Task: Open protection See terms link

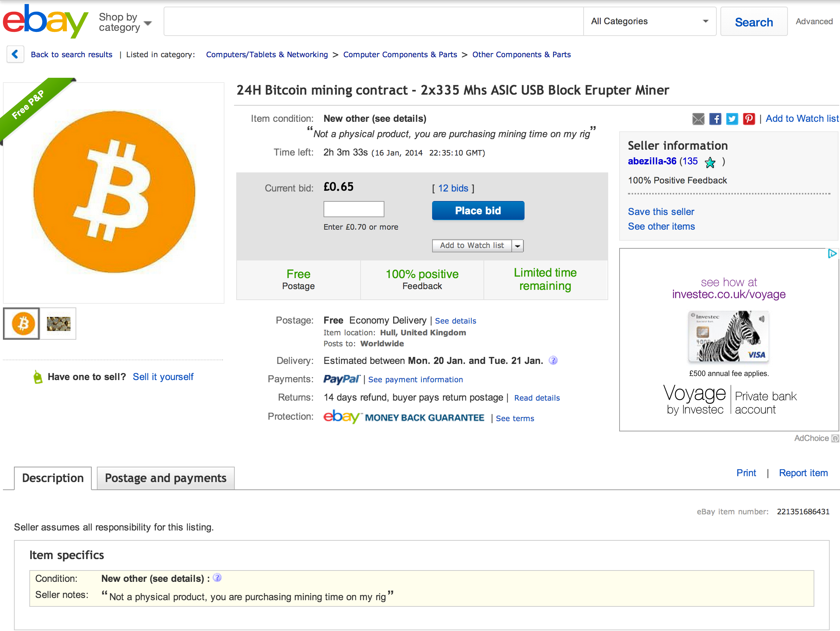Action: [x=515, y=418]
